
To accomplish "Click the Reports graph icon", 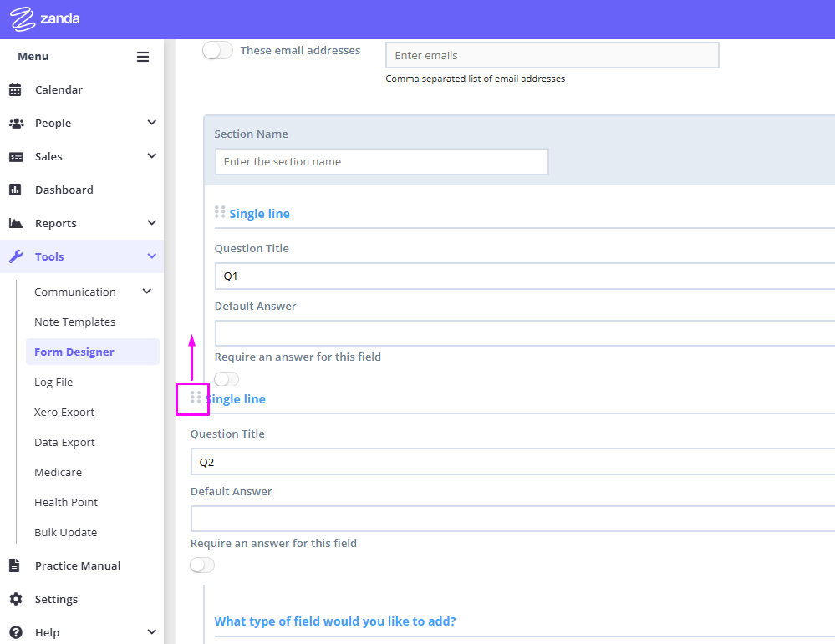I will tap(16, 223).
